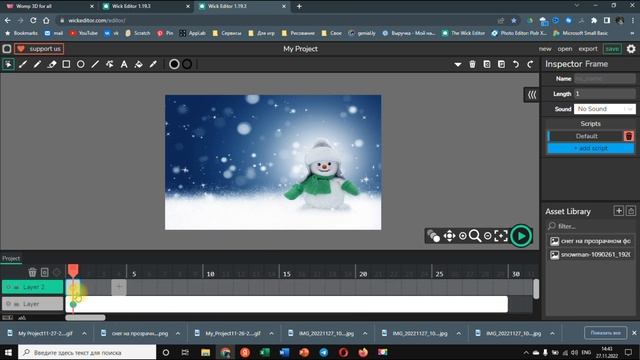Select the bottom layer named Layer
The height and width of the screenshot is (360, 640).
click(x=33, y=304)
